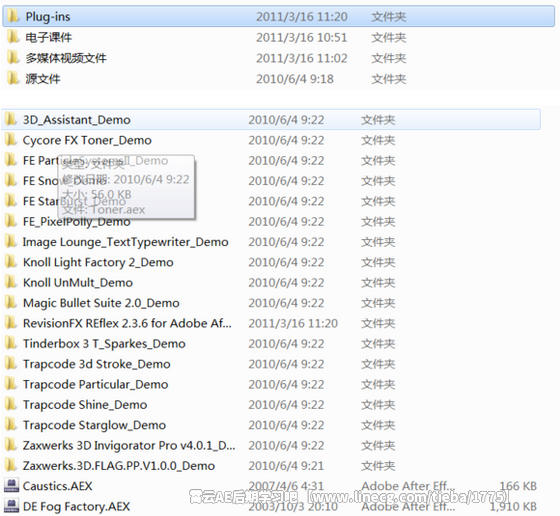
Task: Click the Zaxwerks.3D.FLAG.PP.V1.0.0_Demo folder icon
Action: point(11,465)
